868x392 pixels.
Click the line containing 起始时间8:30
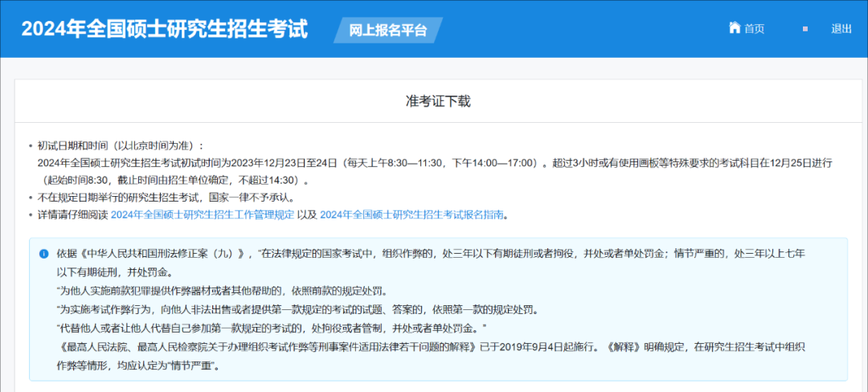tap(173, 180)
